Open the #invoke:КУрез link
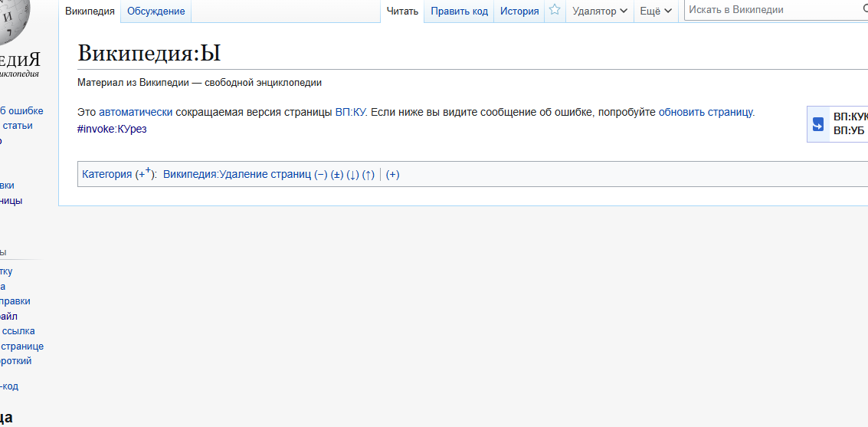The height and width of the screenshot is (427, 868). 113,129
